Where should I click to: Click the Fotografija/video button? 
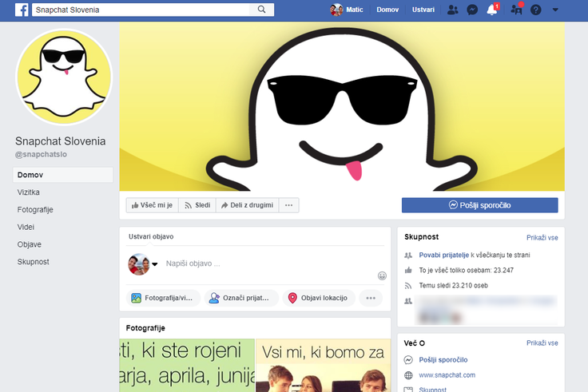click(163, 298)
